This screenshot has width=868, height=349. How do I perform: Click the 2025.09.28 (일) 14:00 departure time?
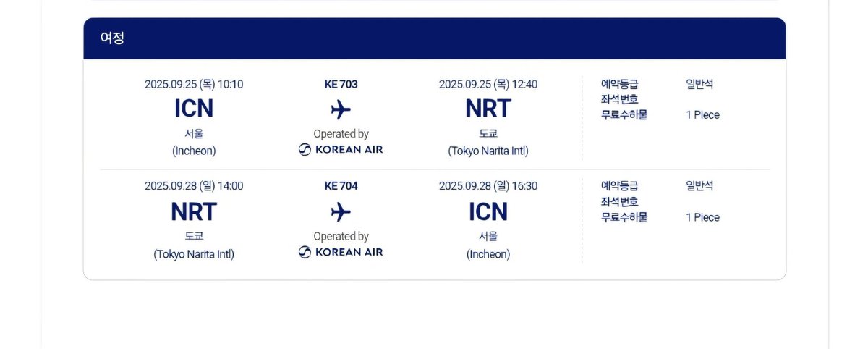pos(194,186)
